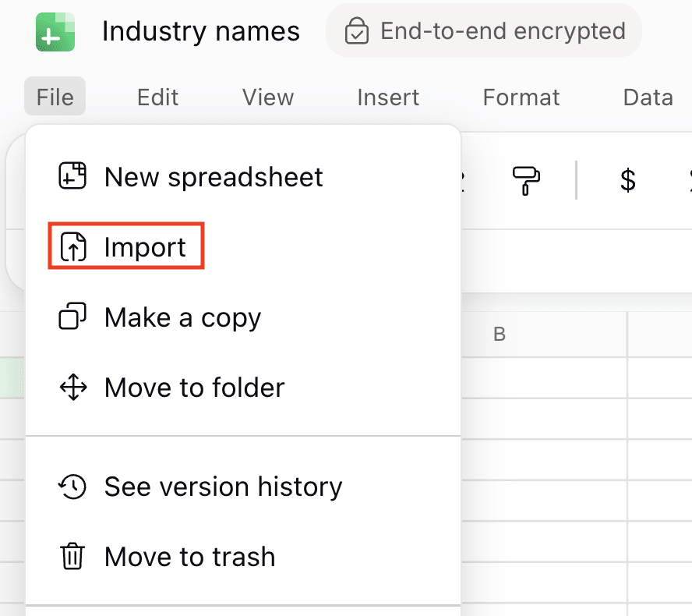Image resolution: width=692 pixels, height=616 pixels.
Task: Select See version history
Action: [223, 487]
